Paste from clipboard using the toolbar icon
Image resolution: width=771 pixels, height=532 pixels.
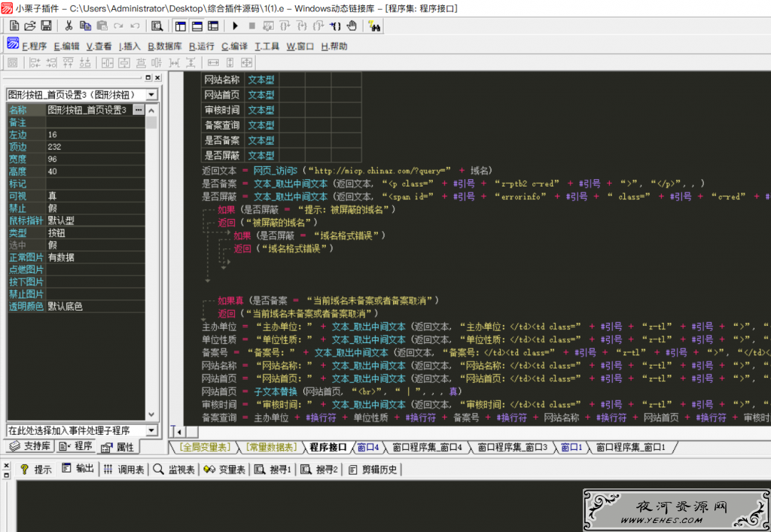102,26
